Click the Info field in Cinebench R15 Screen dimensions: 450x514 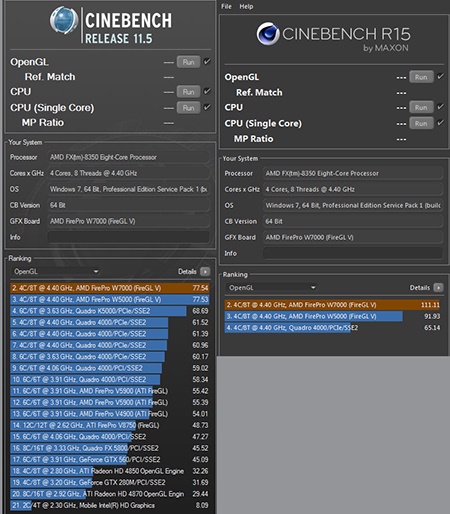pyautogui.click(x=353, y=253)
